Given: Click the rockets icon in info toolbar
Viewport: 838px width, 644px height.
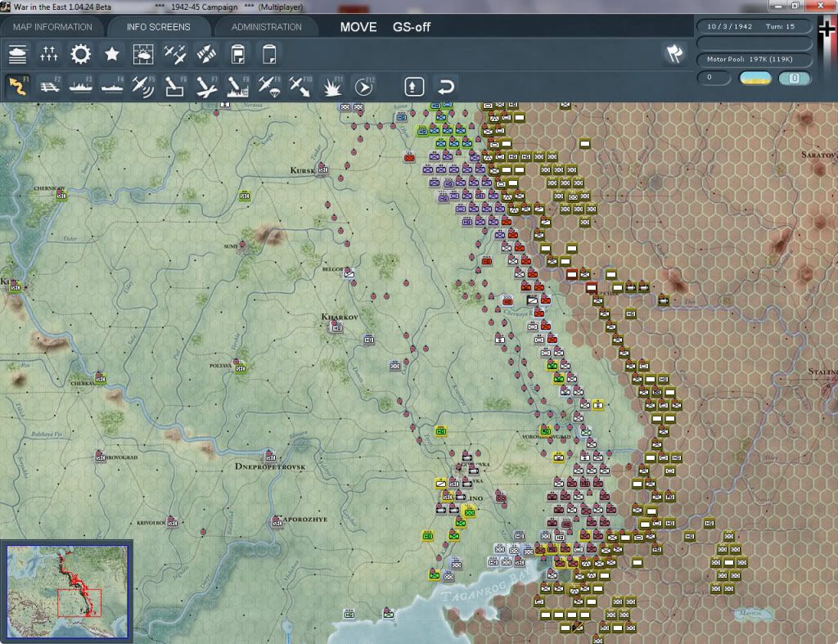Looking at the screenshot, I should tap(206, 54).
